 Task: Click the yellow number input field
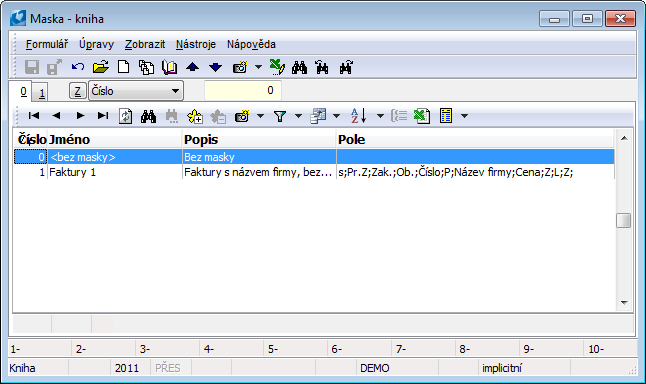(243, 90)
